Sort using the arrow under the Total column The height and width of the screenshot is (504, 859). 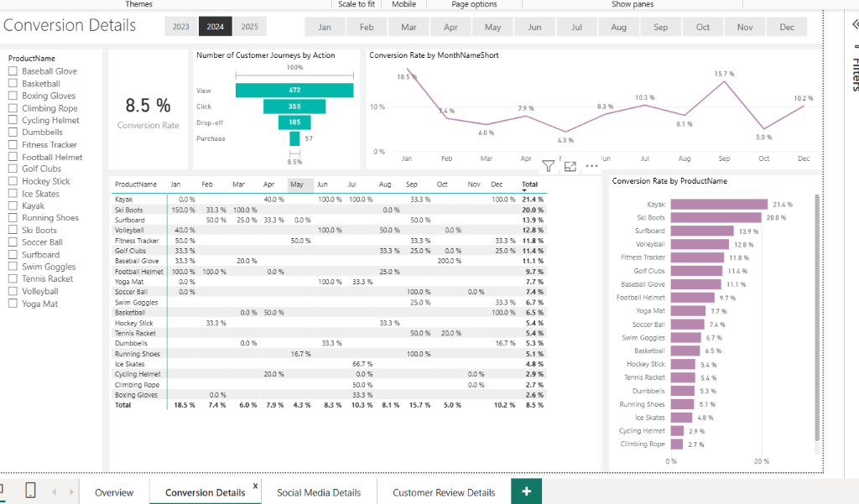(x=524, y=190)
